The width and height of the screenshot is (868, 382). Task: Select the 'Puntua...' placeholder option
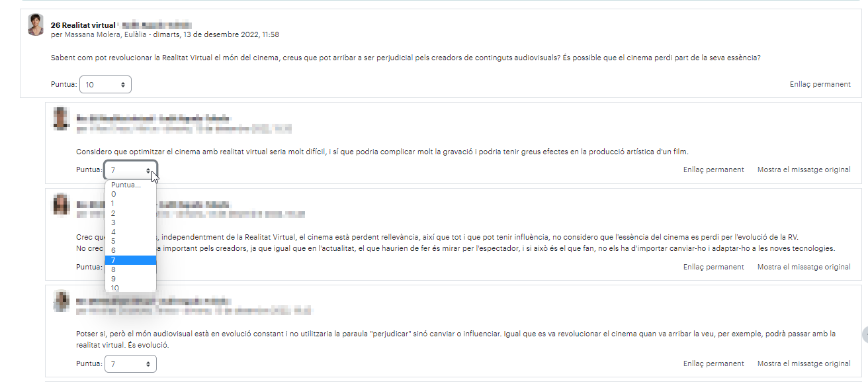click(130, 185)
